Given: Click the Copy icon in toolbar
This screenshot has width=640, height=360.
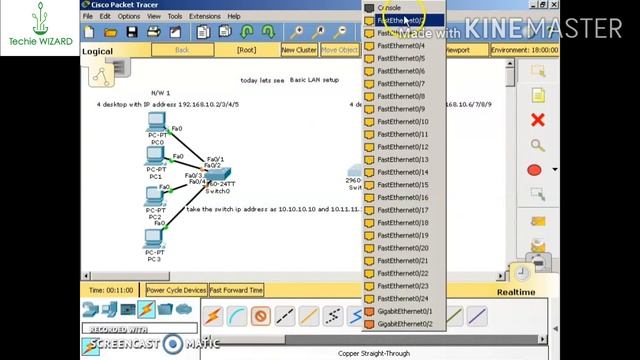Looking at the screenshot, I should pos(203,32).
